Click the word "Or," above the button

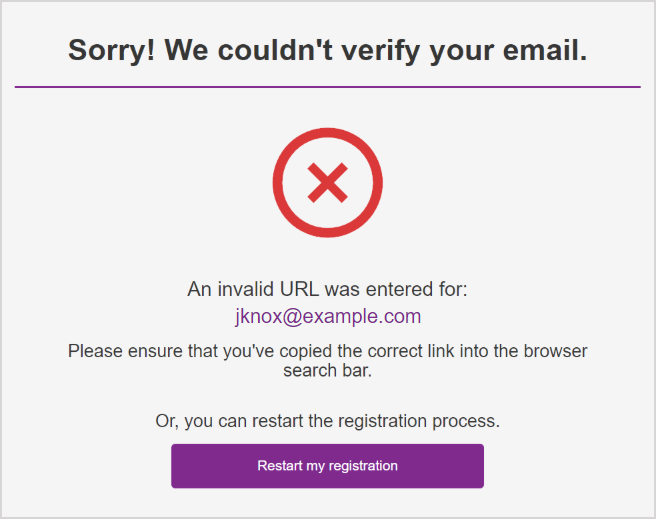pos(168,421)
